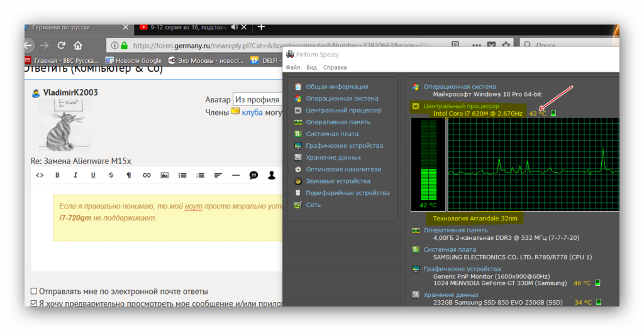Create a numbered list in the editor
Image resolution: width=644 pixels, height=331 pixels.
coord(201,175)
